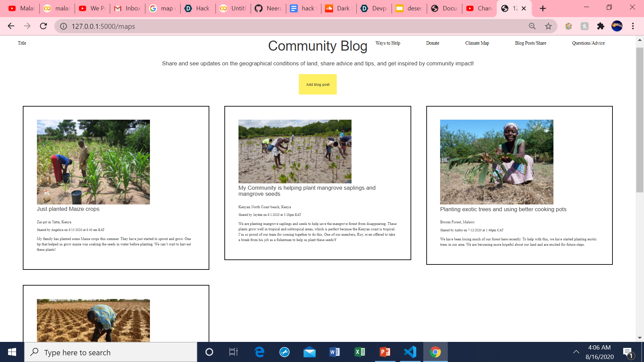
Task: Open the new tab plus button
Action: [x=543, y=8]
